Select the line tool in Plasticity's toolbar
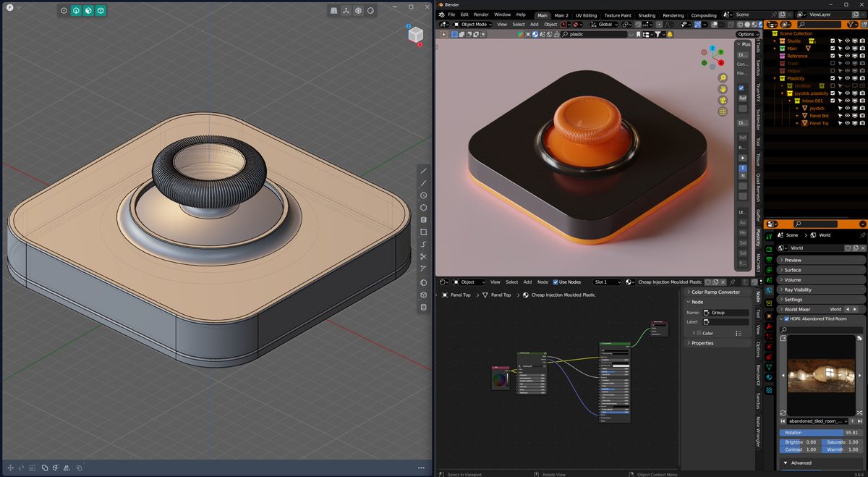868x477 pixels. coord(424,171)
